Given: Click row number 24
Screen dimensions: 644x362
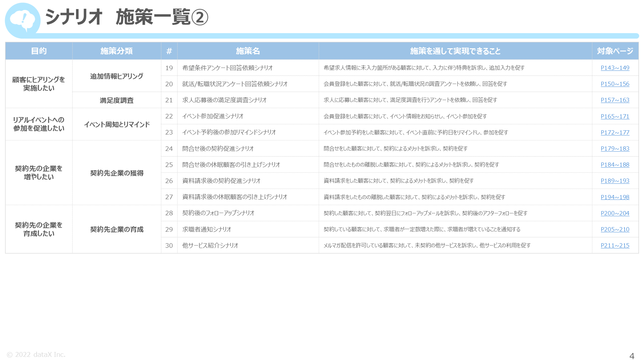Looking at the screenshot, I should click(169, 149).
